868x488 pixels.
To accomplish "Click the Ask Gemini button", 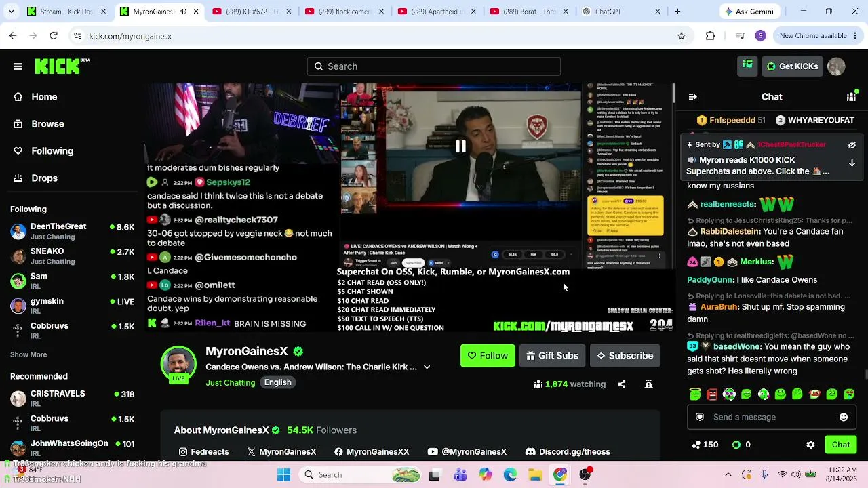I will pyautogui.click(x=749, y=12).
